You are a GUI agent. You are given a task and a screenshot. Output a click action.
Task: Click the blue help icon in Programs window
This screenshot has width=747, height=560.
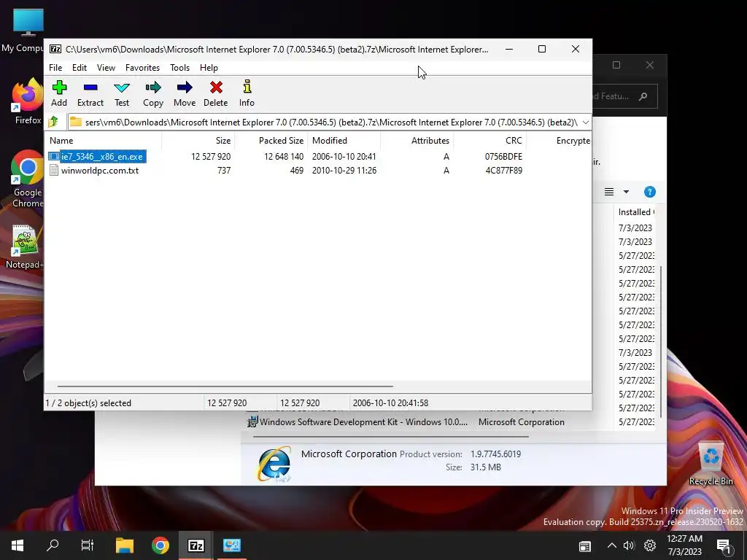click(649, 192)
